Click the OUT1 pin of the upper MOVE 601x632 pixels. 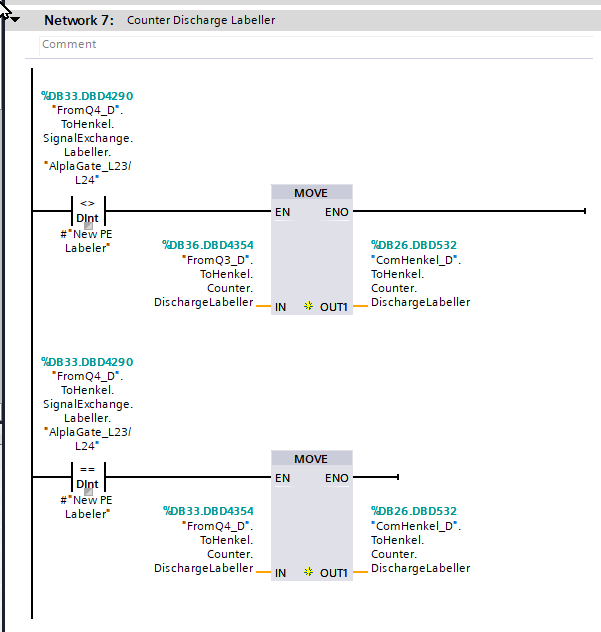[334, 307]
